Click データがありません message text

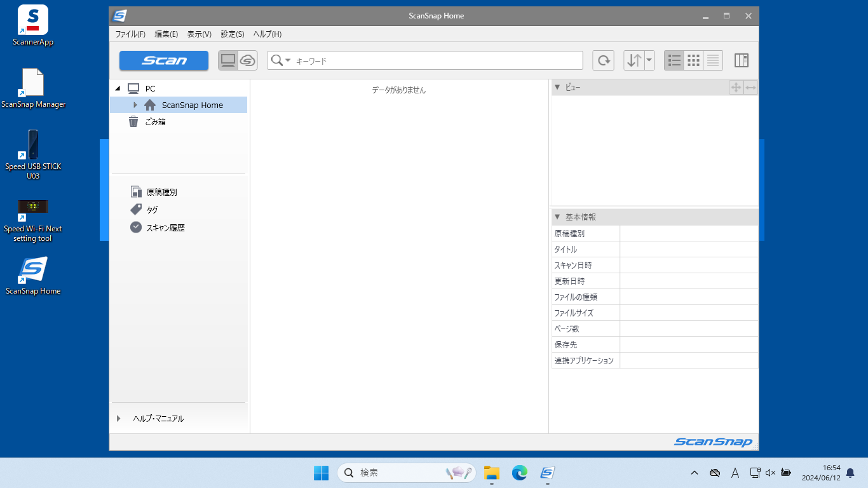click(399, 90)
